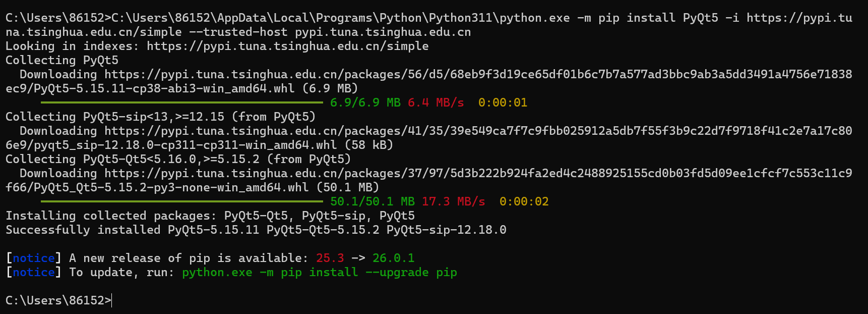Click the old pip version '25.3'
868x314 pixels.
coord(330,258)
